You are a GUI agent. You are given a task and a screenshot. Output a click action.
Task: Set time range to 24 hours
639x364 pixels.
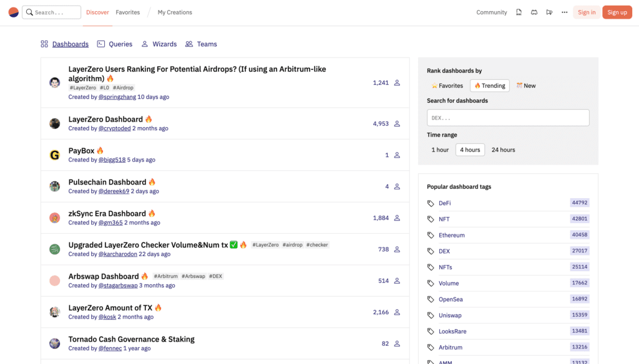[x=504, y=150]
